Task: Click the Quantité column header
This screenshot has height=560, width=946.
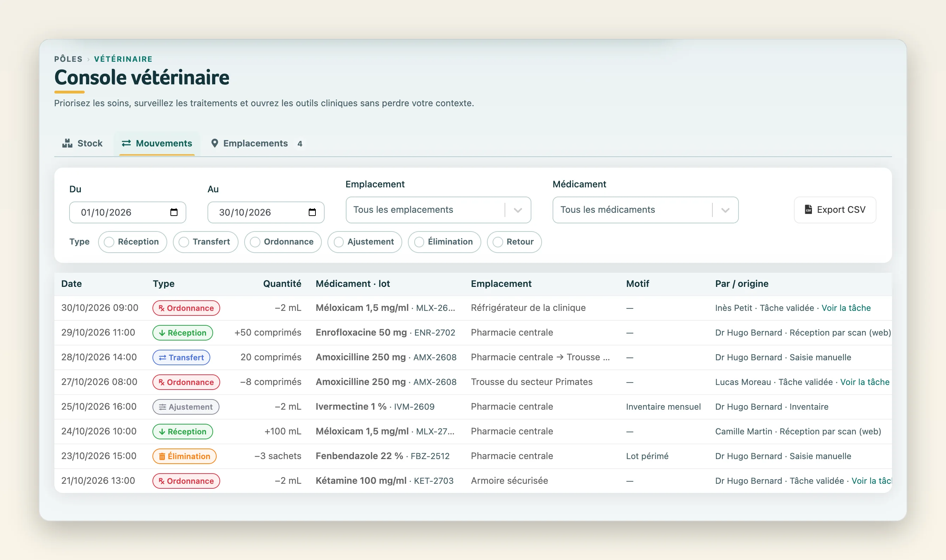Action: 282,284
